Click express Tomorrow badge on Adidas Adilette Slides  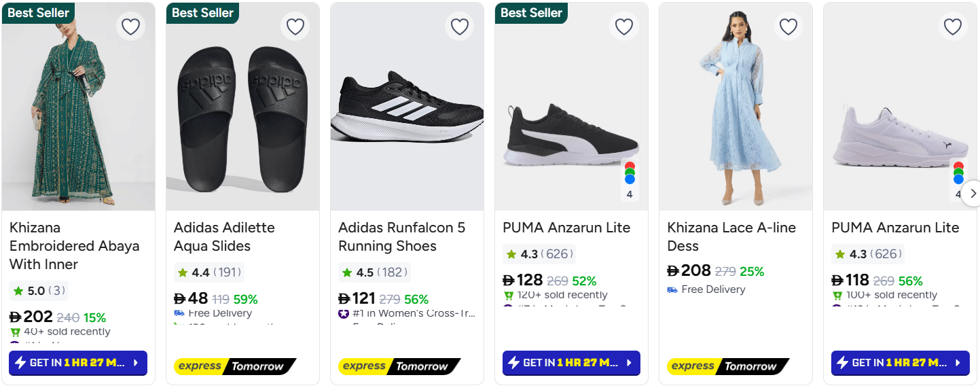(x=234, y=366)
